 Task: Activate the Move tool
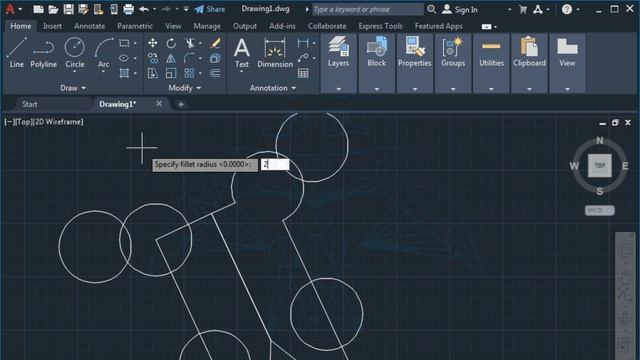153,43
